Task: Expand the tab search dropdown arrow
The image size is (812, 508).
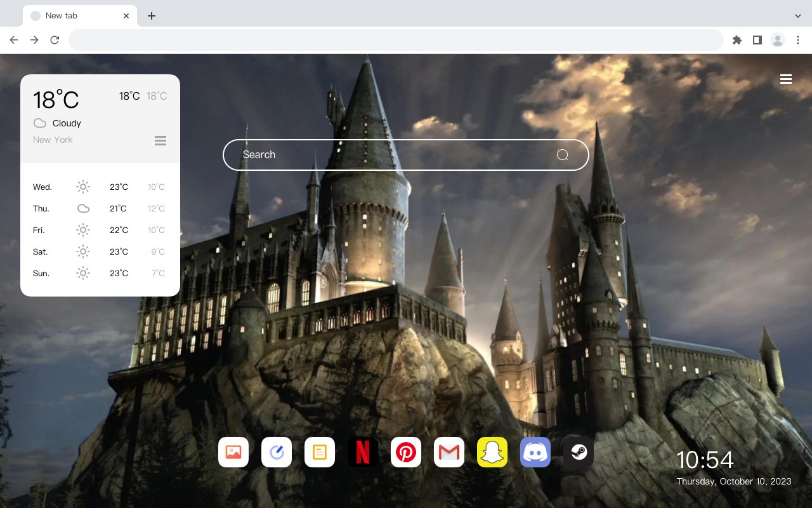Action: (x=798, y=16)
